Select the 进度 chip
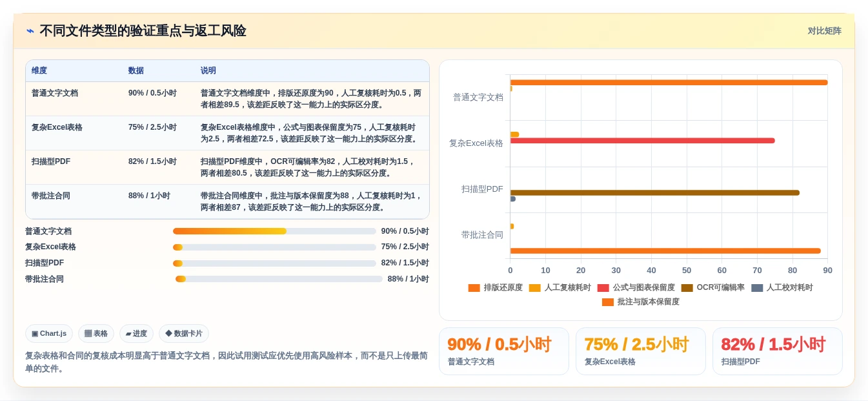 pos(136,333)
